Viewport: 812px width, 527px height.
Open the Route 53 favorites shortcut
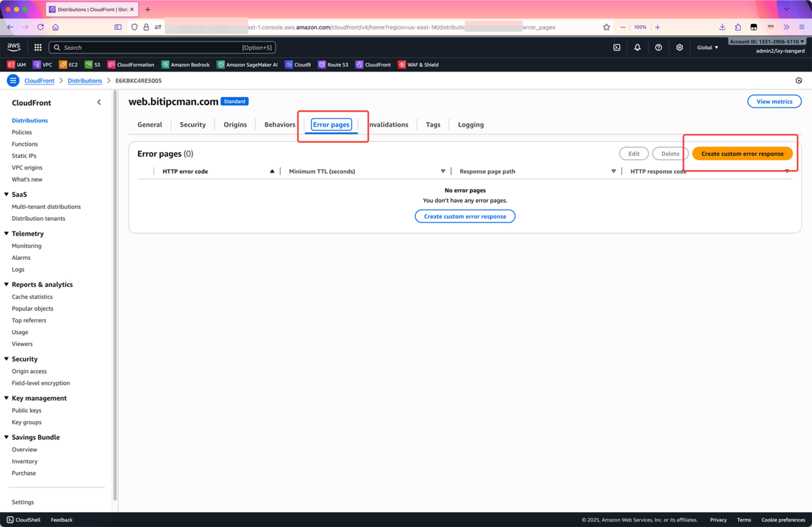[333, 65]
